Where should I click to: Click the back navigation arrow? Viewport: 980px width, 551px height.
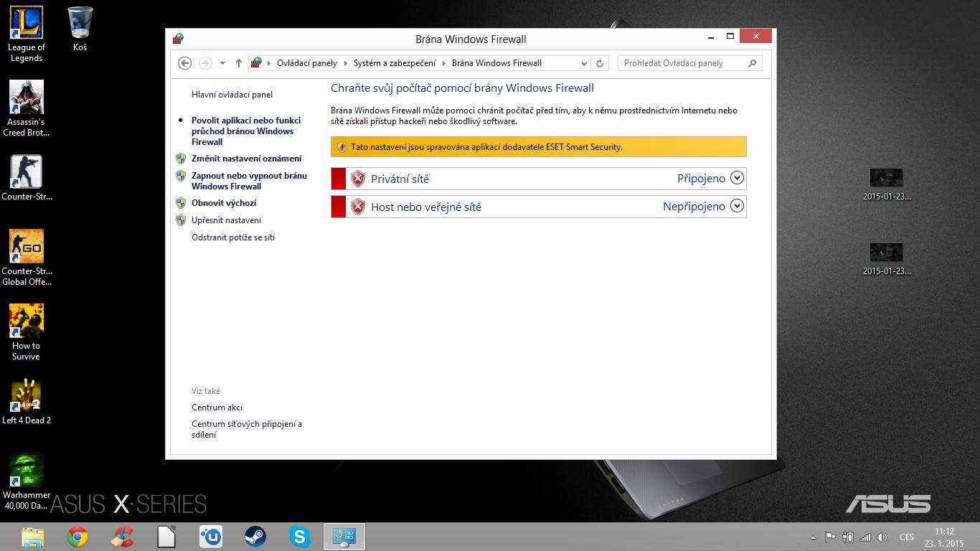click(185, 63)
